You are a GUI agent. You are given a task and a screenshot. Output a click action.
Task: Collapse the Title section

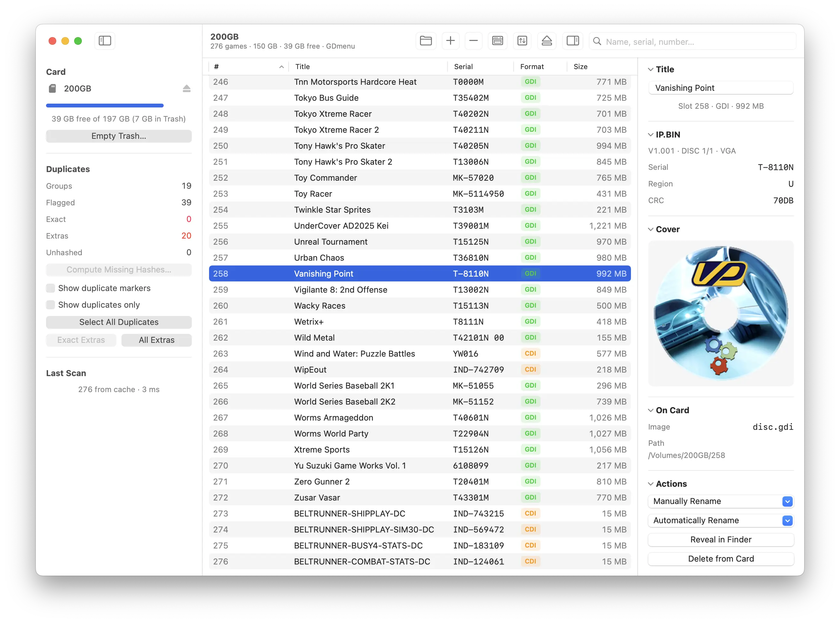650,69
